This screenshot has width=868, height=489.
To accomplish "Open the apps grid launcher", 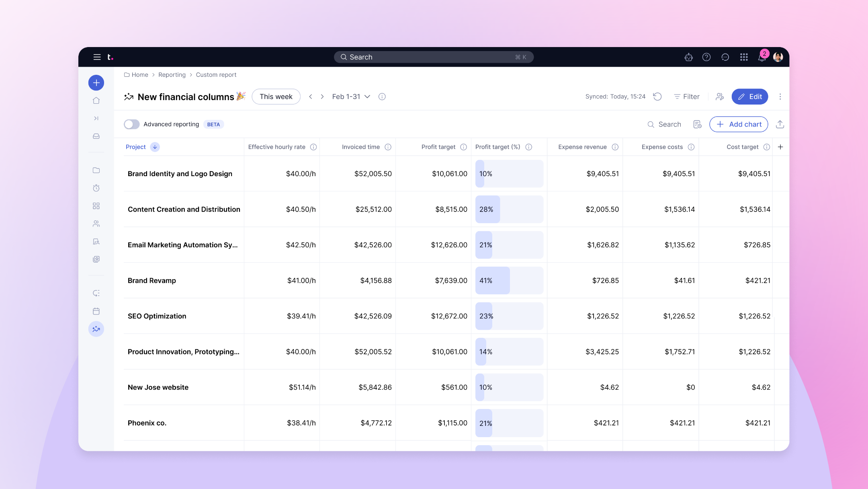I will pos(744,57).
